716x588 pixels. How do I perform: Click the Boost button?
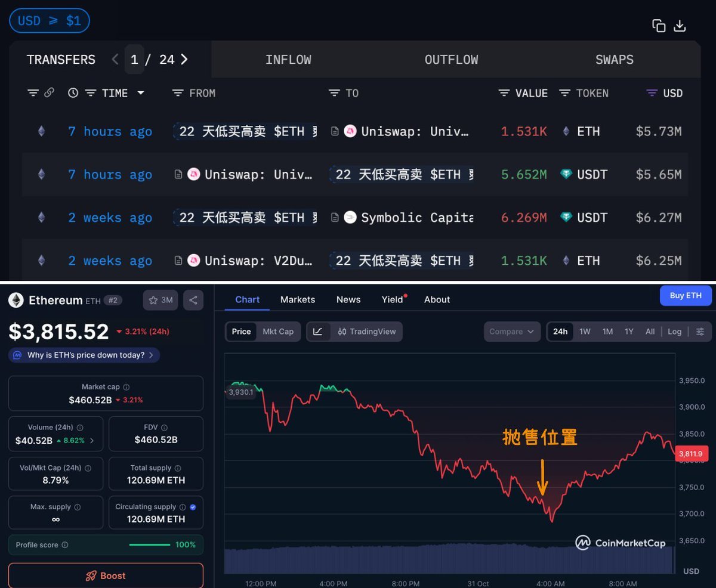(x=106, y=575)
